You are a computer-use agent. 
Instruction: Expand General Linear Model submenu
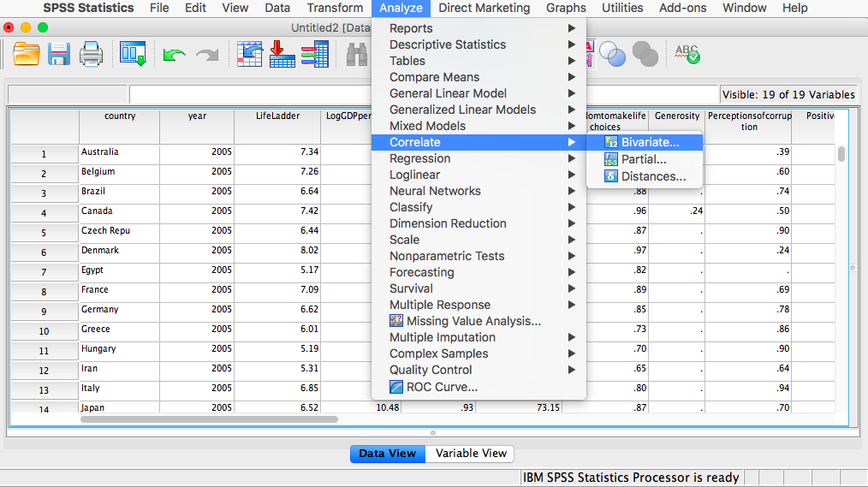[479, 93]
